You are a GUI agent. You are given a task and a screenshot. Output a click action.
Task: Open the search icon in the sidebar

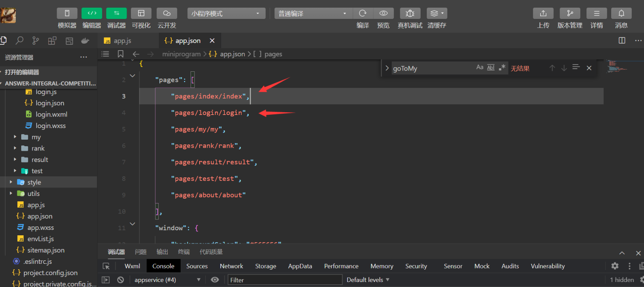[x=19, y=41]
